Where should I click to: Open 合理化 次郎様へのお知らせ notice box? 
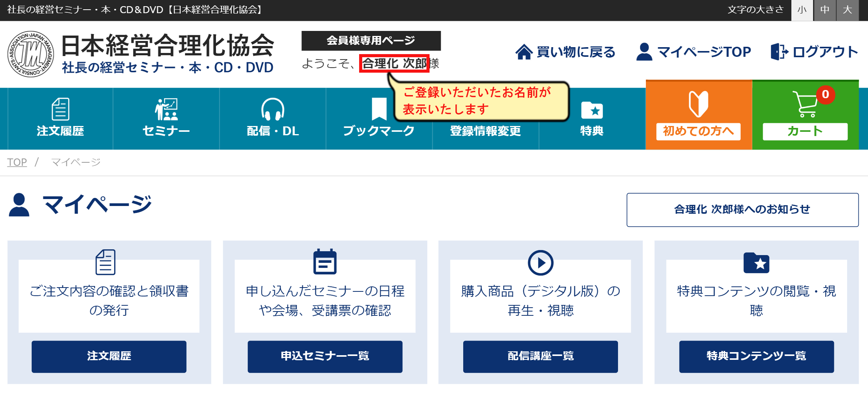(743, 209)
